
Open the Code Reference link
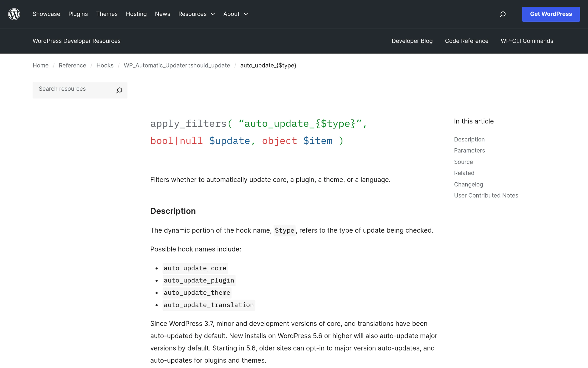[x=466, y=41]
